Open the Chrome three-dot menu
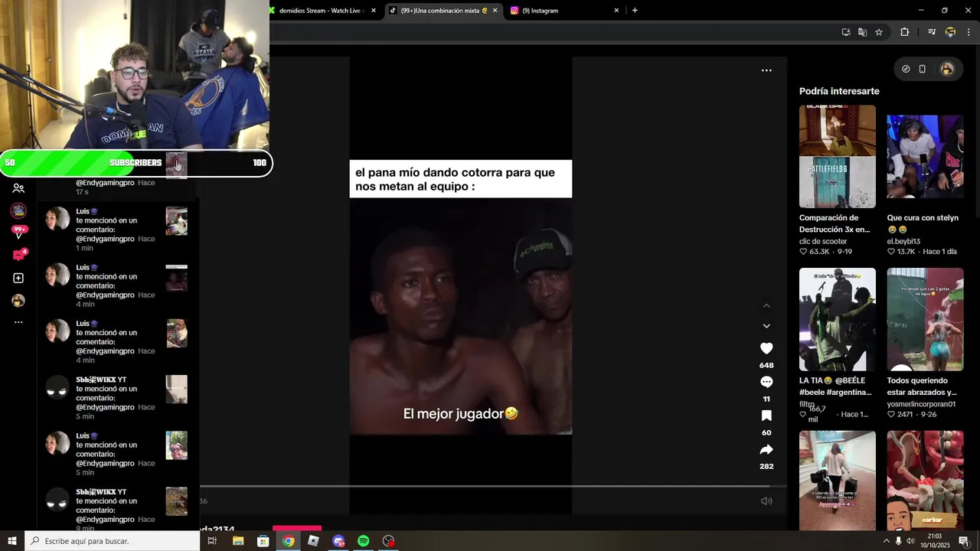This screenshot has width=980, height=551. tap(969, 32)
